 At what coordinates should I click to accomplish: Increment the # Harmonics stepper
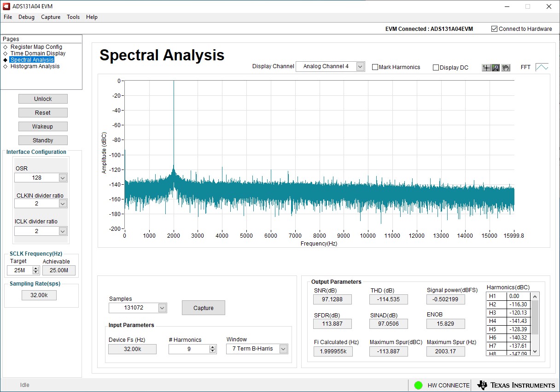212,347
